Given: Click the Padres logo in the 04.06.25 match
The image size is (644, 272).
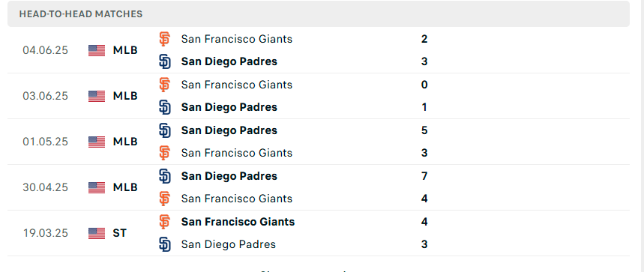Looking at the screenshot, I should click(164, 61).
